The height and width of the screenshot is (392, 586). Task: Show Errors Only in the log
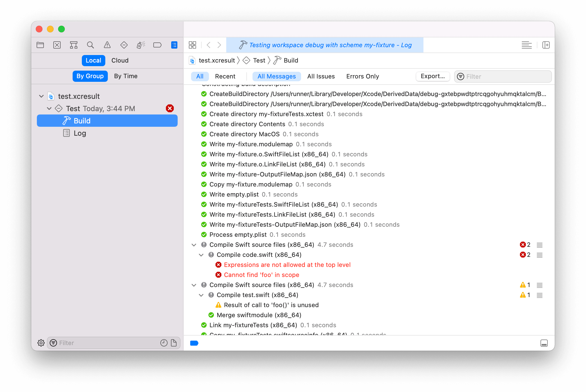pos(362,77)
